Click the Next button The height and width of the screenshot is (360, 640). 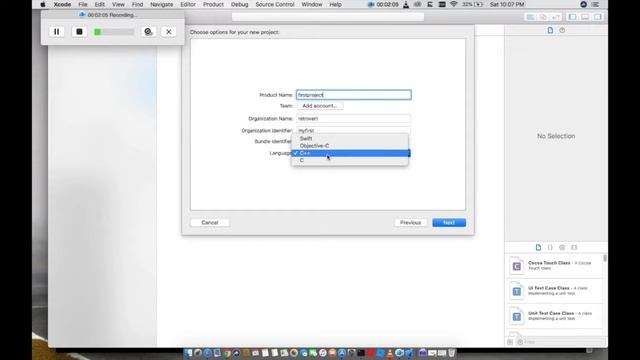[x=449, y=222]
